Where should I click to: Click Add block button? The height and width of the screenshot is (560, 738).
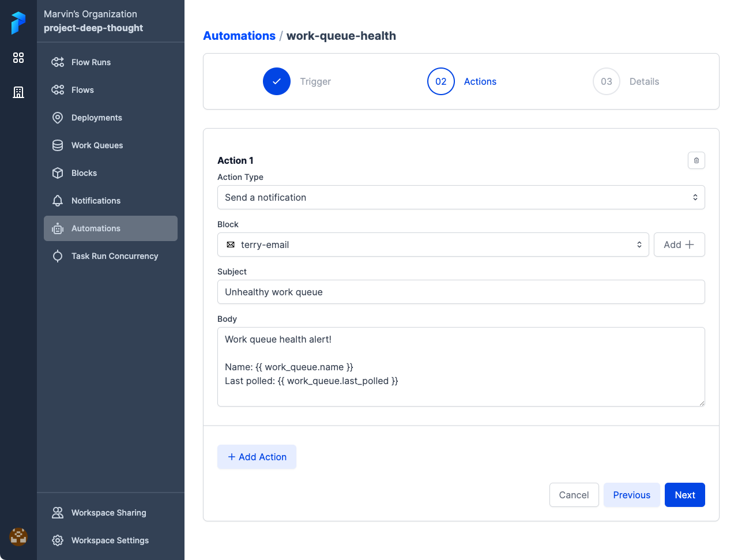679,245
